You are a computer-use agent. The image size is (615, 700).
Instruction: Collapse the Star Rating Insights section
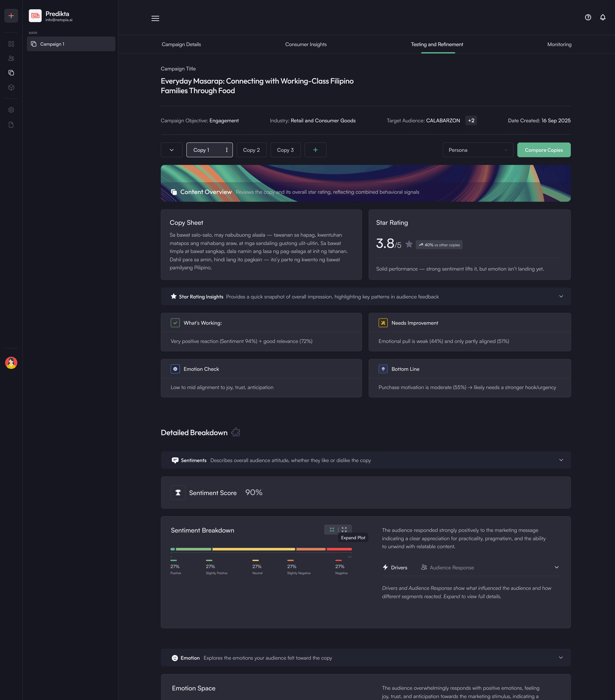point(561,297)
